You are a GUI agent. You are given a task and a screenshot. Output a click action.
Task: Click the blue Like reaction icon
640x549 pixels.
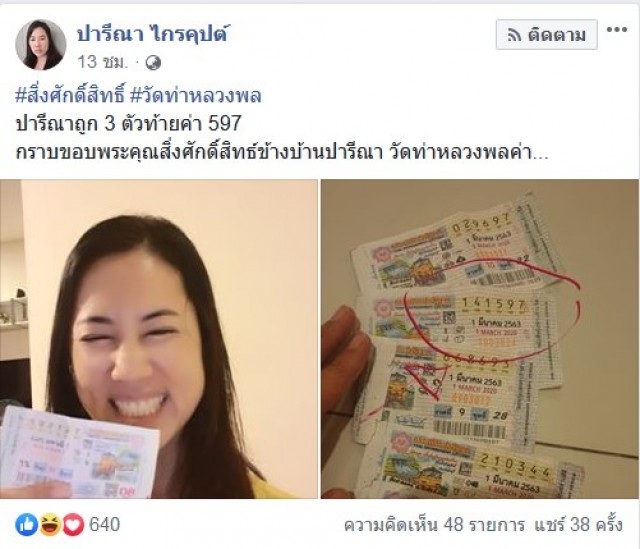pos(27,525)
